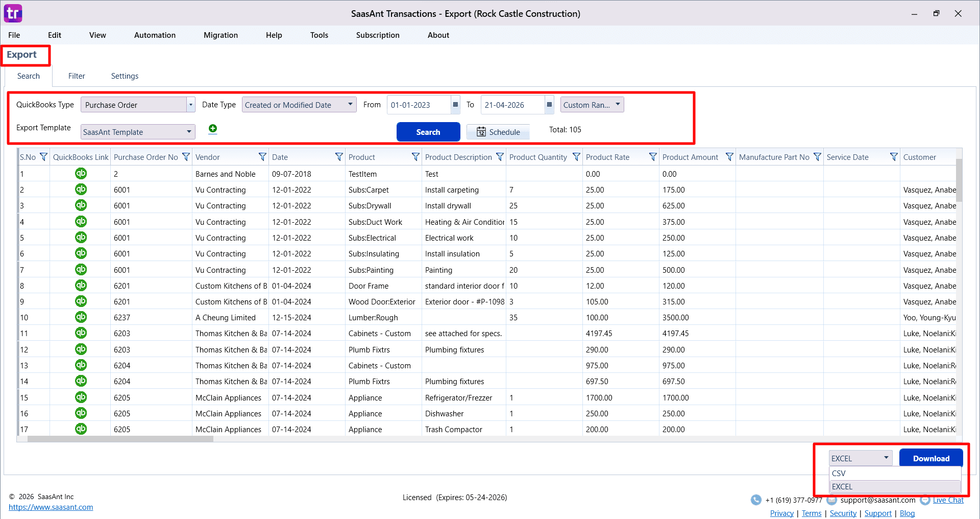
Task: Filter the Product column
Action: (x=415, y=157)
